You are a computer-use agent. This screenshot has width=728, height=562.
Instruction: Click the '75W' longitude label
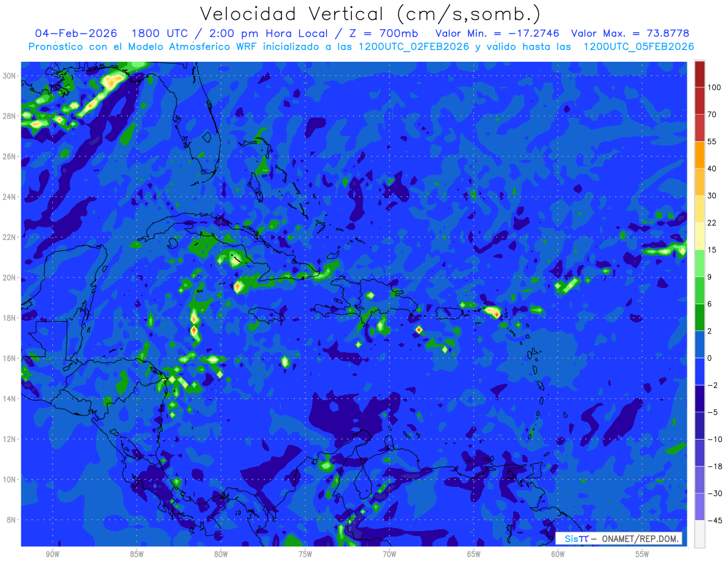[x=305, y=555]
